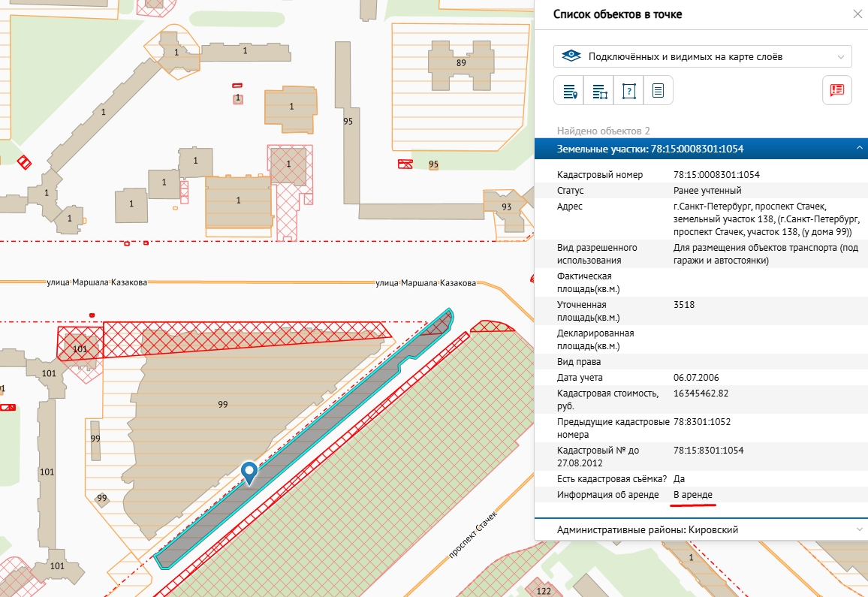
Task: Open the document sheet icon in toolbar
Action: click(x=658, y=90)
